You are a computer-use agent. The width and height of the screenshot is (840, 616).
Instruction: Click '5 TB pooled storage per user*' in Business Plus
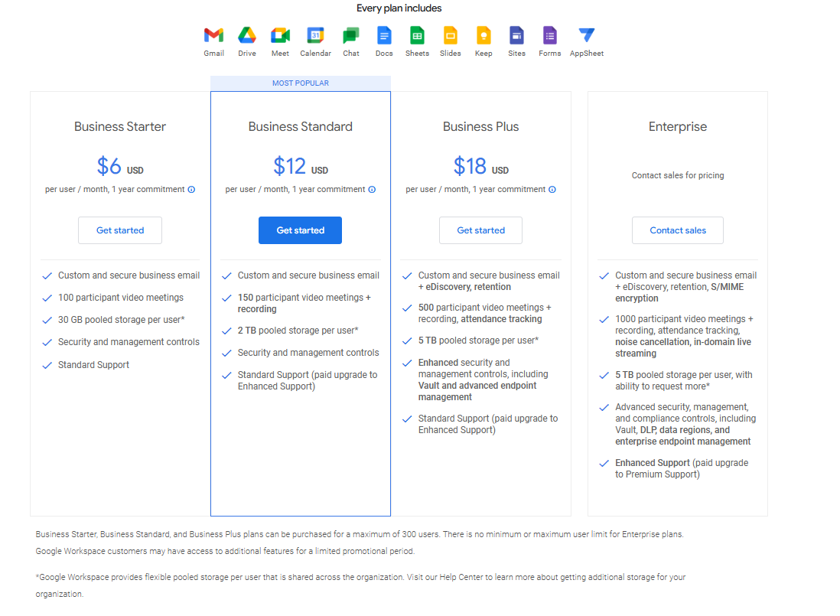(x=478, y=341)
